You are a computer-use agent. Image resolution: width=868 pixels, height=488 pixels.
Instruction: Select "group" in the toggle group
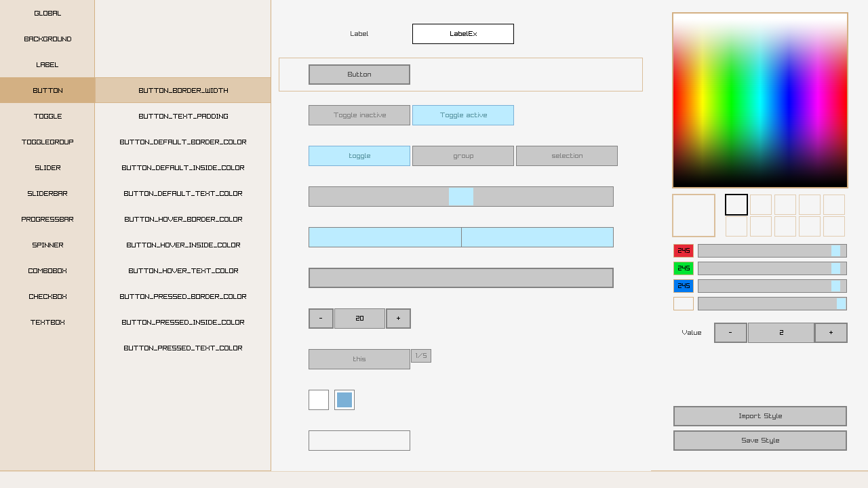coord(463,156)
